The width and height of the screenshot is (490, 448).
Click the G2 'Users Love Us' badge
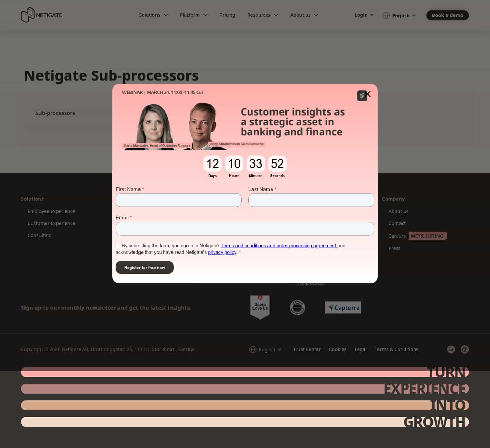tap(260, 307)
